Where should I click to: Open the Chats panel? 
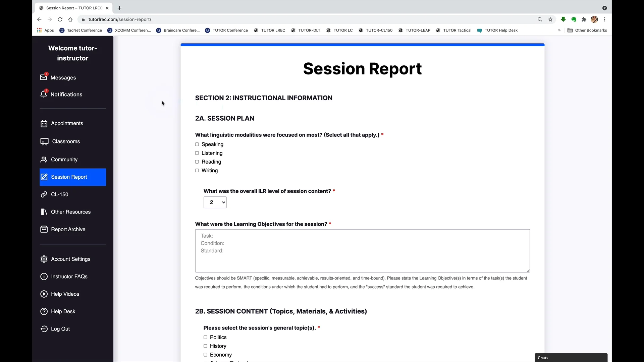pyautogui.click(x=571, y=358)
